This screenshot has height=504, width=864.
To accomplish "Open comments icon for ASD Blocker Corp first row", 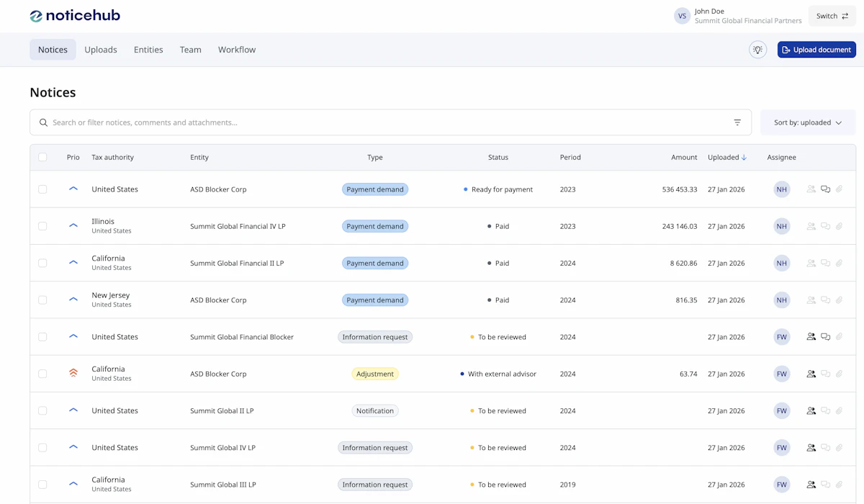I will (x=825, y=189).
